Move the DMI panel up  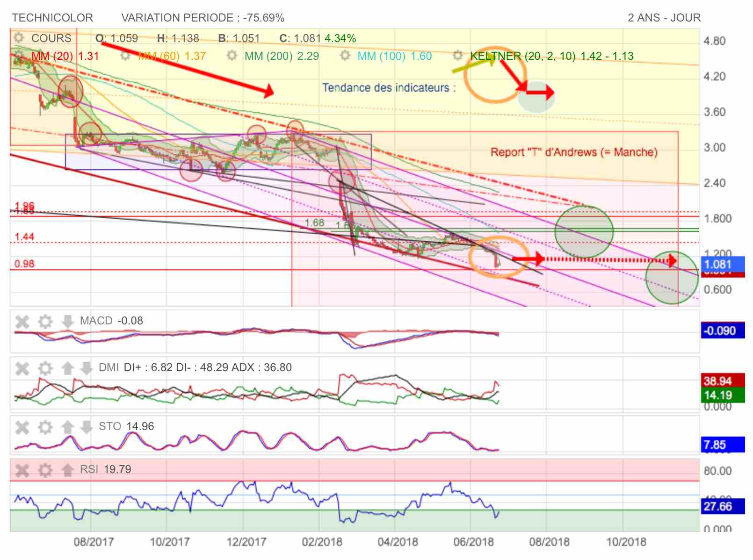point(67,368)
